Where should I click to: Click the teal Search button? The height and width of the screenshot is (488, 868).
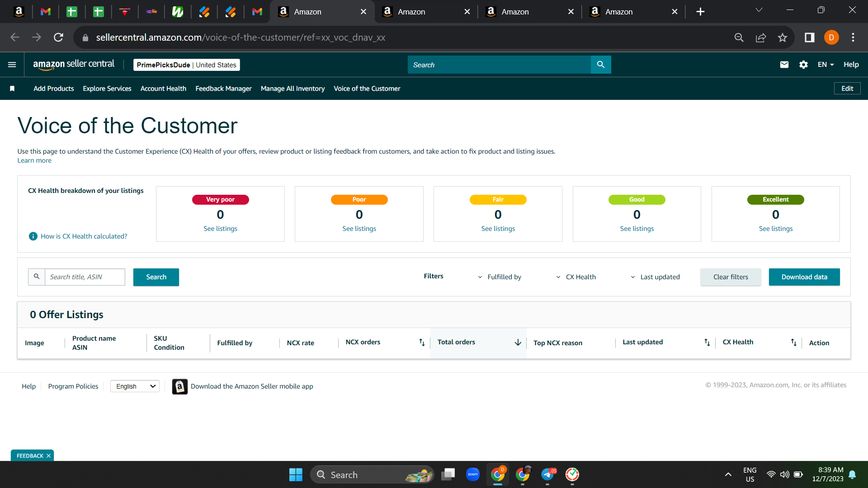(156, 277)
